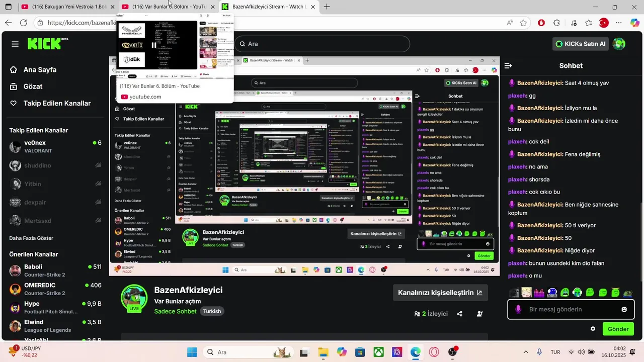Screen dimensions: 644x362
Task: Click the Bir mesaj gönderin chat input
Action: [x=571, y=309]
